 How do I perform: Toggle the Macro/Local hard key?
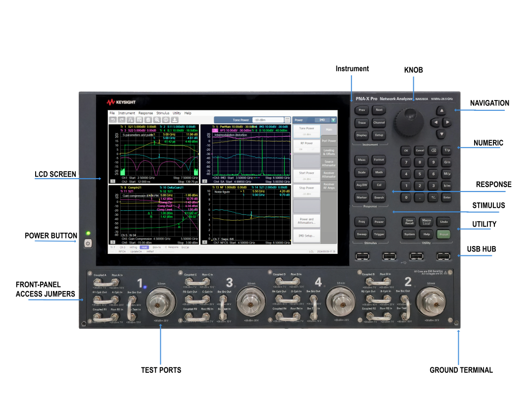click(427, 222)
